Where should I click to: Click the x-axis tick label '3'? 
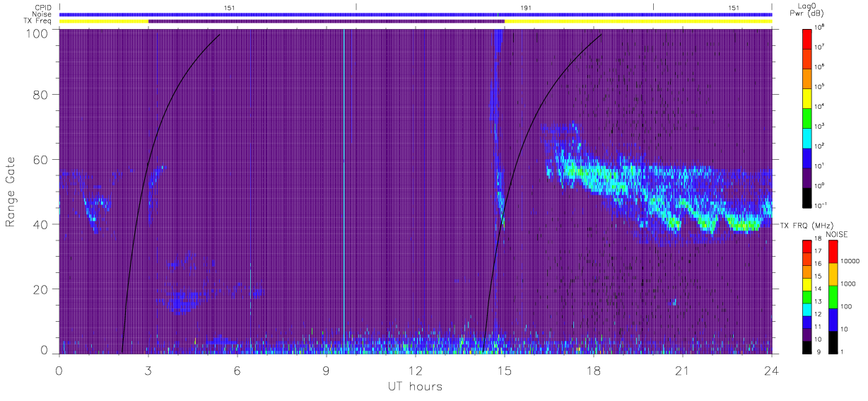pos(148,370)
